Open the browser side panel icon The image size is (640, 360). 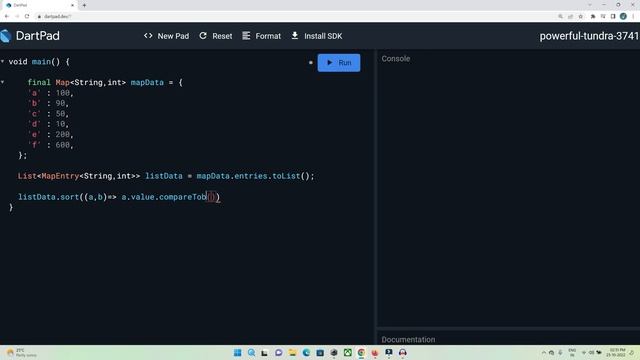(613, 16)
